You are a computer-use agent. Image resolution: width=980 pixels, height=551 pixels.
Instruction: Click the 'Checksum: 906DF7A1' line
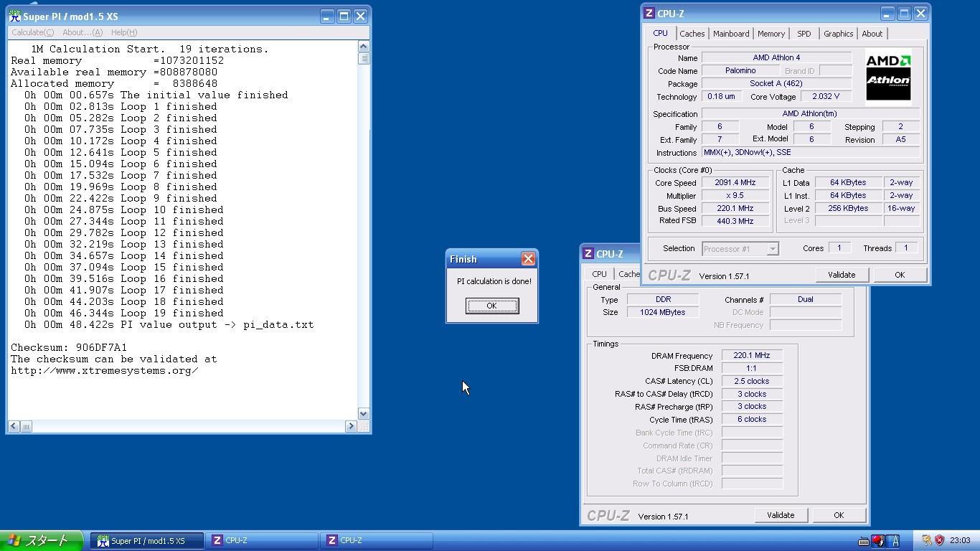tap(69, 347)
